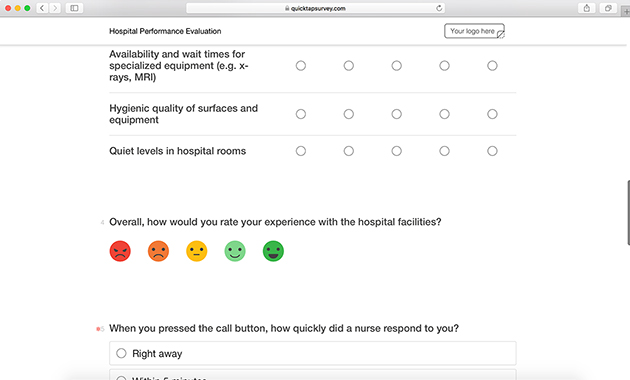The width and height of the screenshot is (630, 380).
Task: Click the page's vertical scrollbar
Action: [628, 212]
